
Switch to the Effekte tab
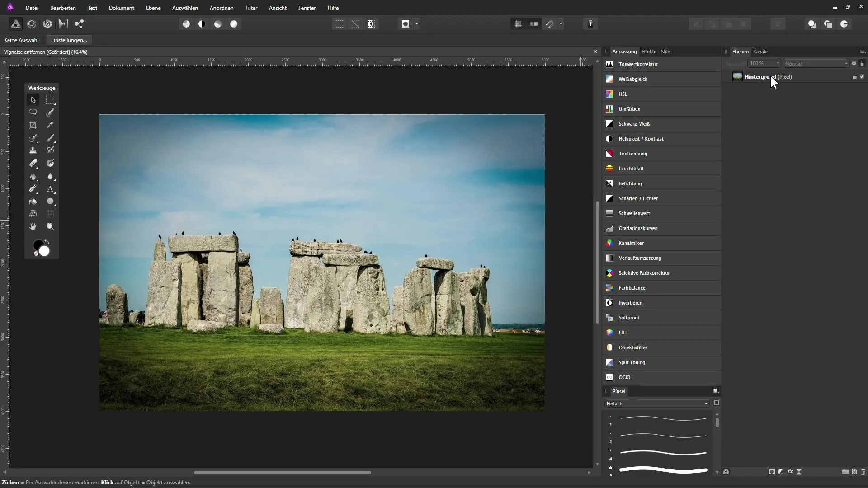649,52
